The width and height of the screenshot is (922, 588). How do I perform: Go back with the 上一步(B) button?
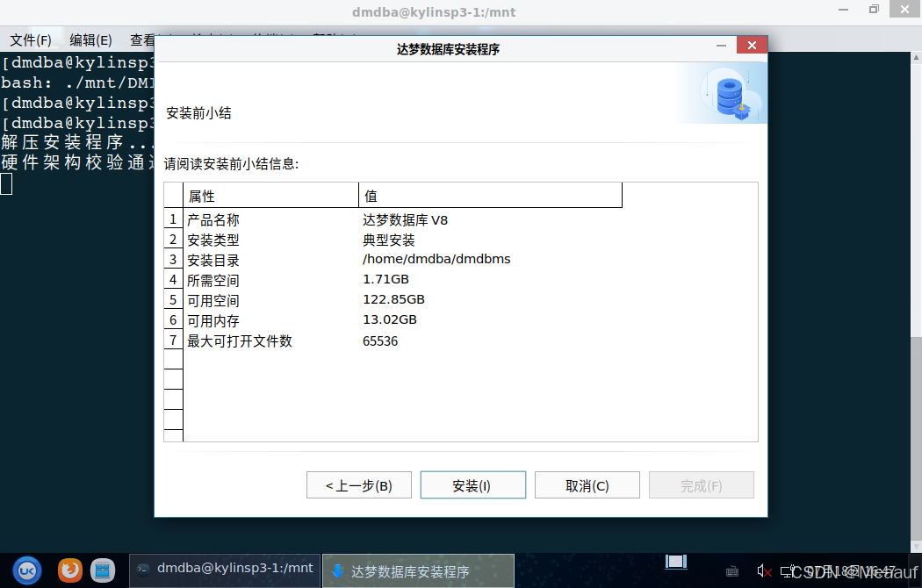click(358, 485)
